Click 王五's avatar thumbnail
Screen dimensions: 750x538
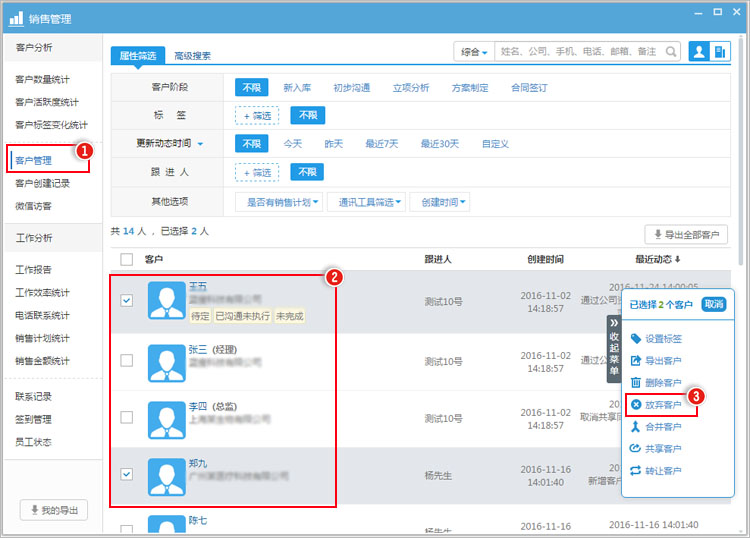(x=166, y=300)
